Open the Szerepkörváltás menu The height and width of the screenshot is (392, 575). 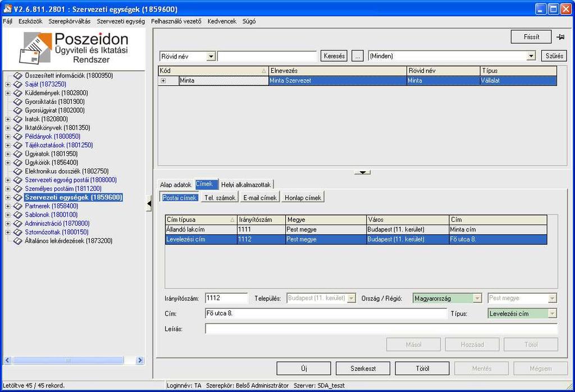pyautogui.click(x=69, y=21)
